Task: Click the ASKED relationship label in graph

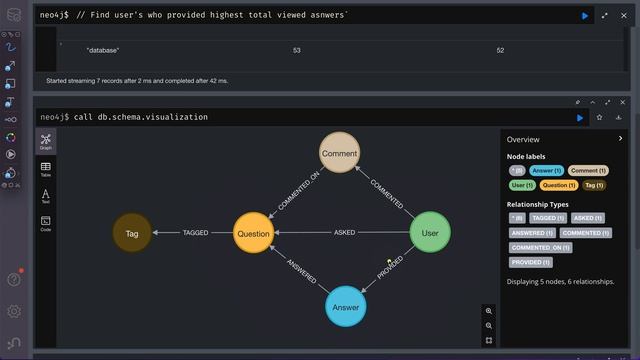Action: [x=344, y=232]
